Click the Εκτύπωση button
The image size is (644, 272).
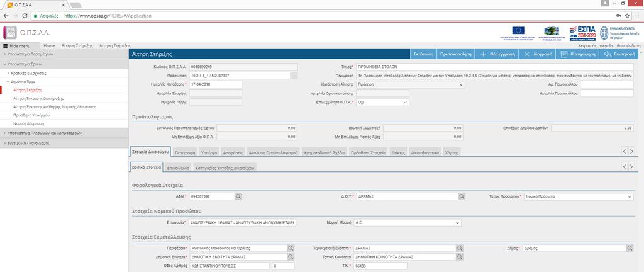423,54
